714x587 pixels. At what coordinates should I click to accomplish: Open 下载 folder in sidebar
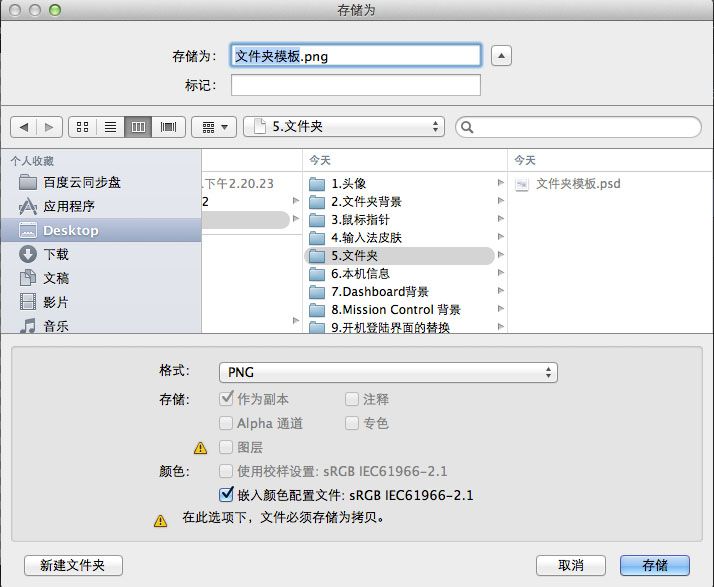pos(56,254)
